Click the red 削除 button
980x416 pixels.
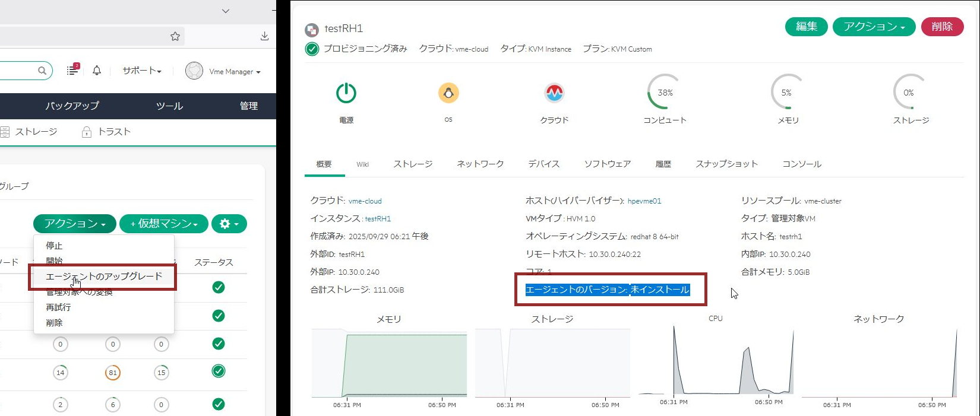pyautogui.click(x=942, y=27)
